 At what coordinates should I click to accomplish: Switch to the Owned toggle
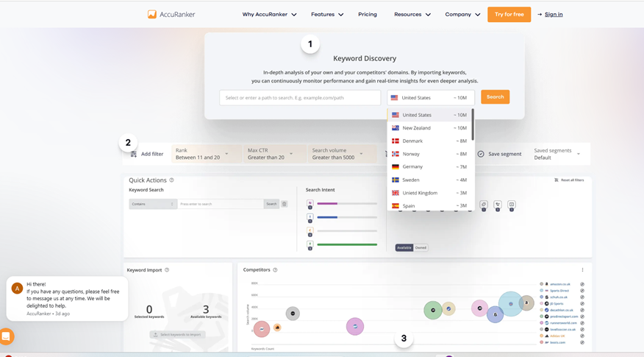click(421, 247)
